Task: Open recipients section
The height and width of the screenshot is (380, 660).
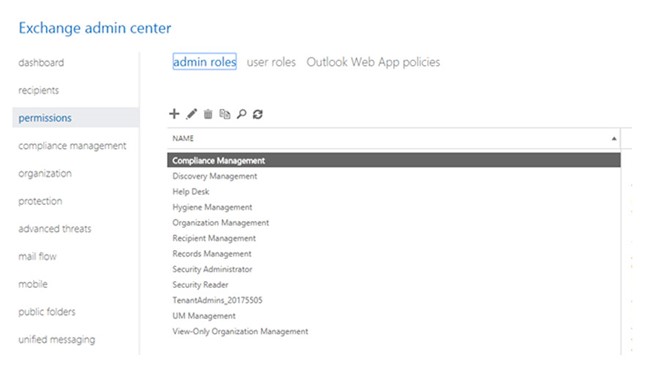Action: (39, 90)
